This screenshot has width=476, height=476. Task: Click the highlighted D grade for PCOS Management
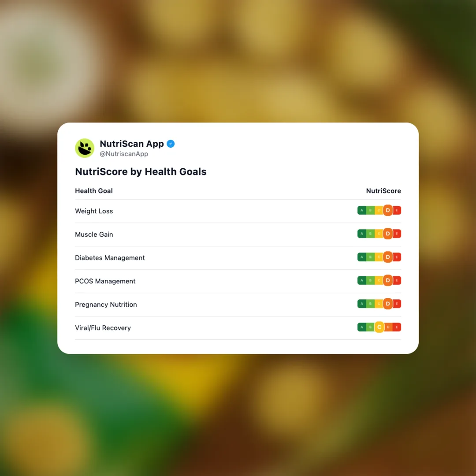(x=388, y=281)
